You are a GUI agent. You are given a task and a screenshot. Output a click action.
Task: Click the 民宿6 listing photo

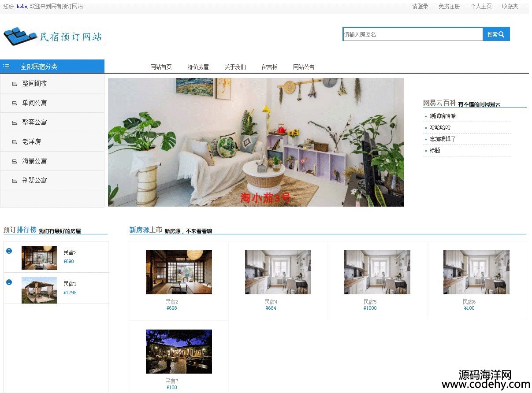tap(476, 272)
